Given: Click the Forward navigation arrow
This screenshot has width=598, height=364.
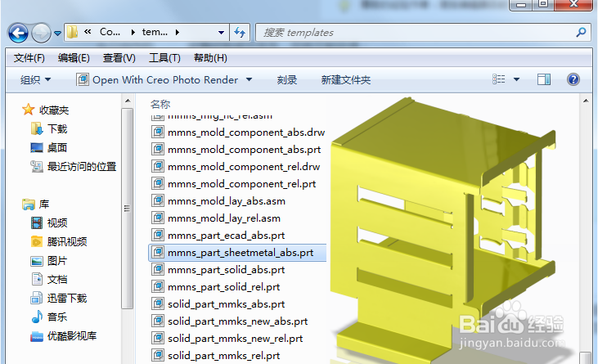Looking at the screenshot, I should (x=41, y=33).
